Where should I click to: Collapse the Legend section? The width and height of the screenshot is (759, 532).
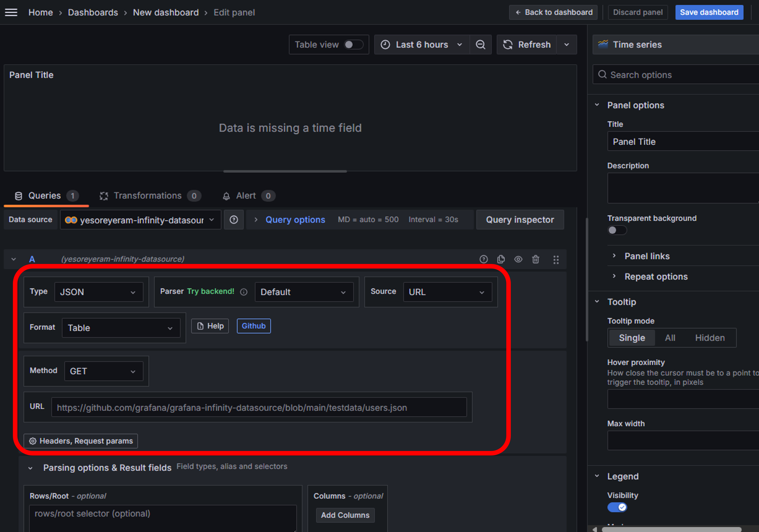597,476
